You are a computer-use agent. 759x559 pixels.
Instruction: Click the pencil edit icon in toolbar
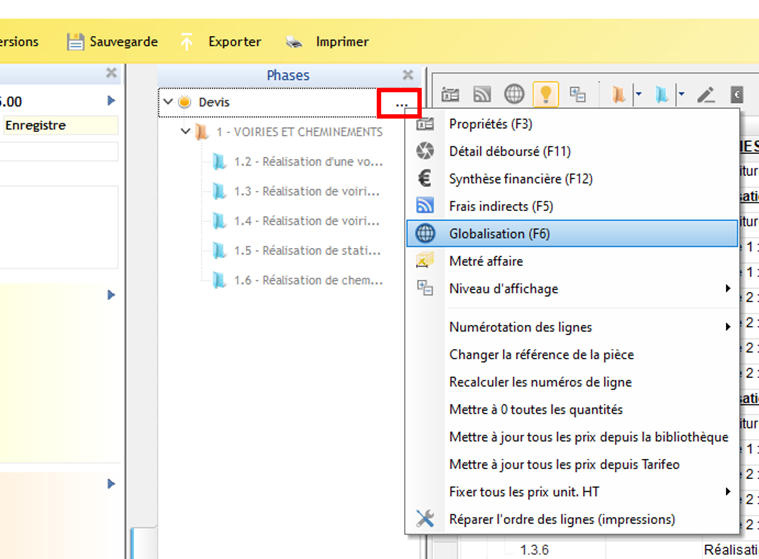click(x=706, y=95)
